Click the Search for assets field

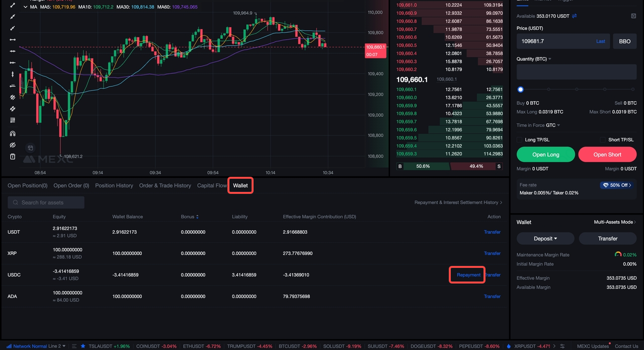(x=46, y=202)
